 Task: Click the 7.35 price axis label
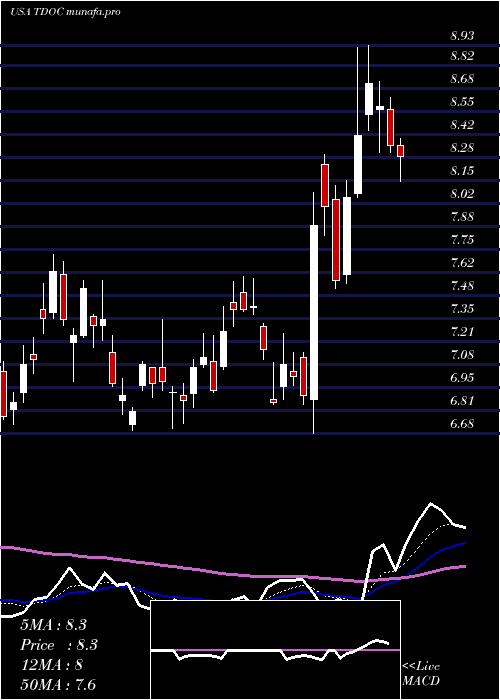[x=462, y=308]
